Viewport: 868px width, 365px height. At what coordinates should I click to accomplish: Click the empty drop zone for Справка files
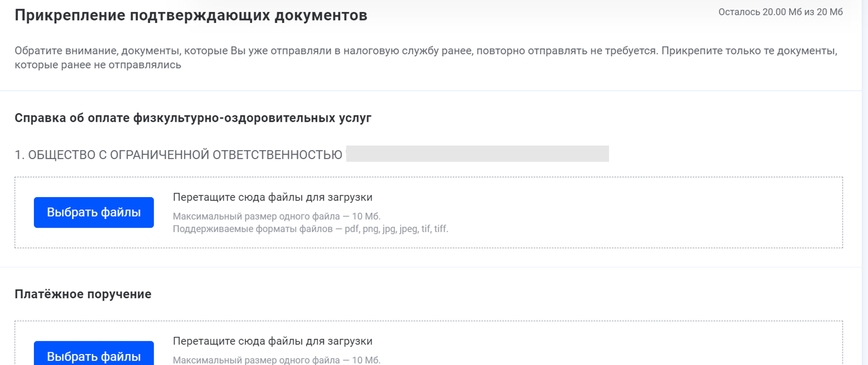click(x=620, y=213)
